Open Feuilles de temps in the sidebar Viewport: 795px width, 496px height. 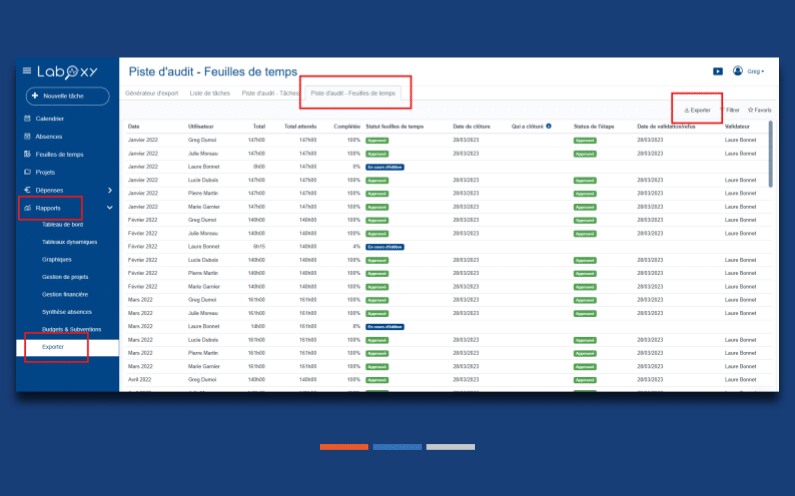click(x=59, y=154)
